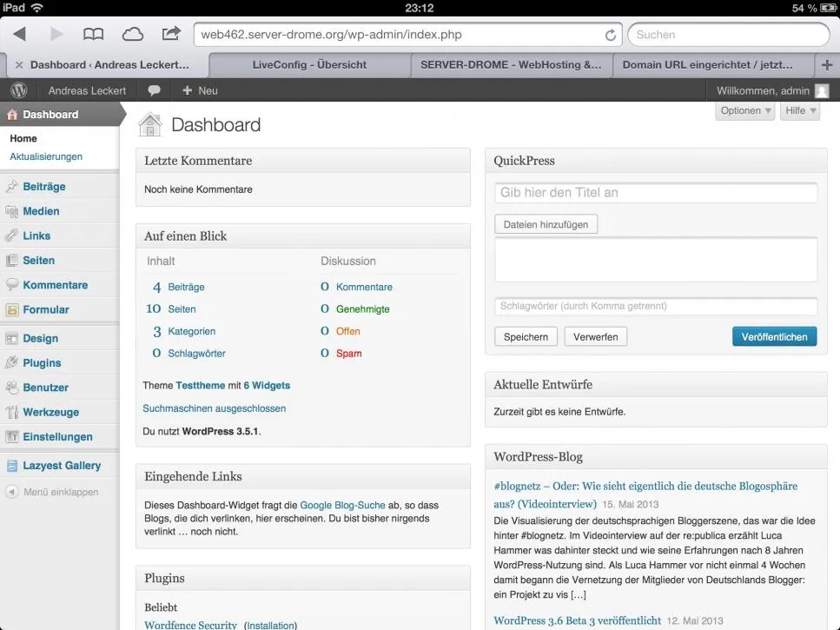Viewport: 840px width, 630px height.
Task: Switch to the LiveConfig - Übersicht tab
Action: pos(309,65)
